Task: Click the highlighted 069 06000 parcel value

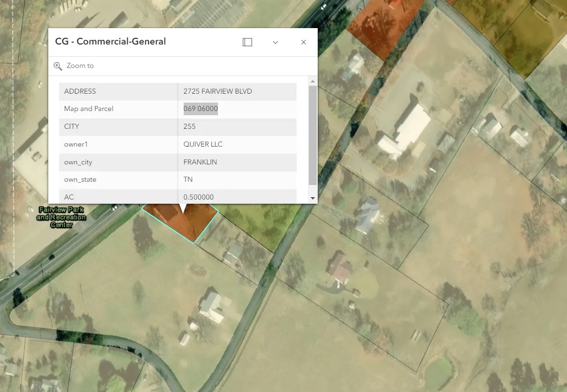Action: [x=201, y=109]
